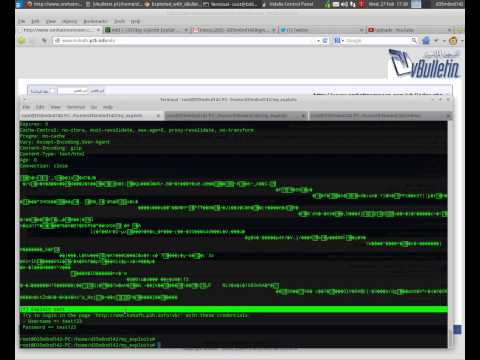Click 'Pragma: no-cache' line

click(x=42, y=136)
